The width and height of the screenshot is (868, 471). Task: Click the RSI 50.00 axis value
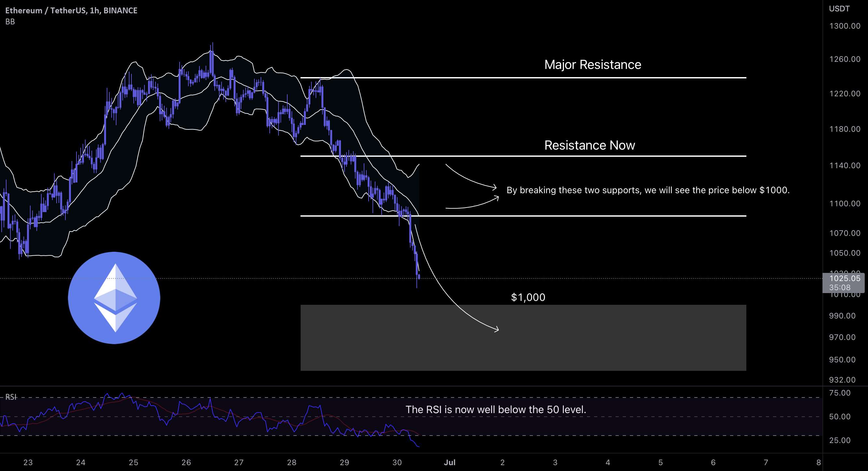click(840, 416)
